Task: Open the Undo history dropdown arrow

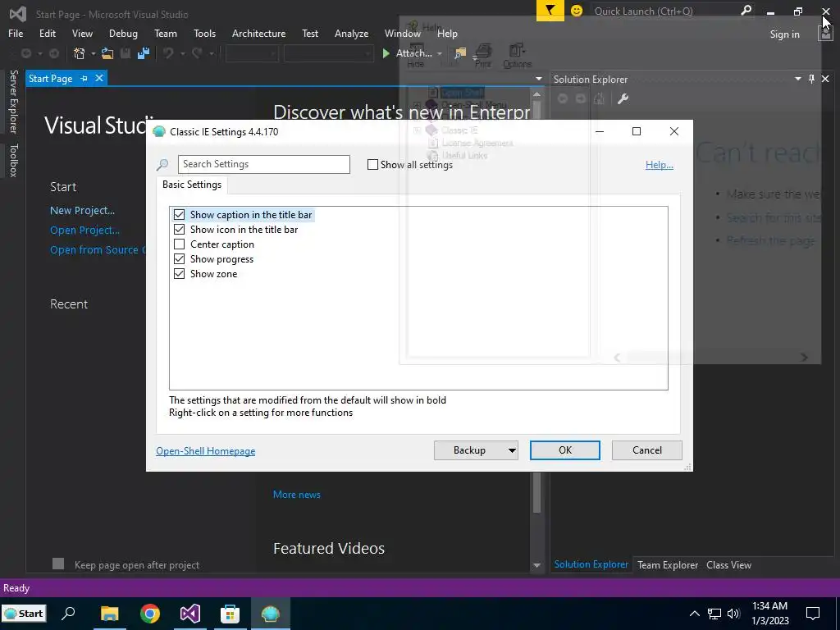Action: [x=183, y=53]
